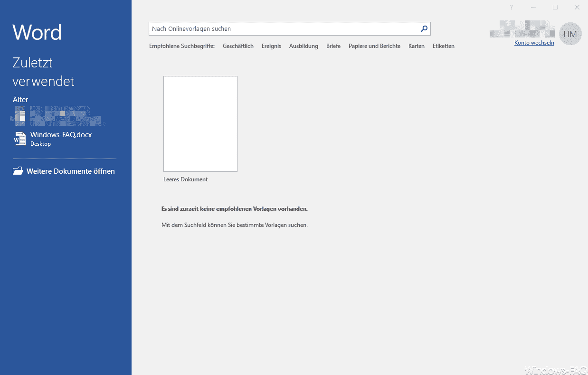Image resolution: width=588 pixels, height=375 pixels.
Task: Choose the Ereignis suggested search term
Action: [271, 46]
